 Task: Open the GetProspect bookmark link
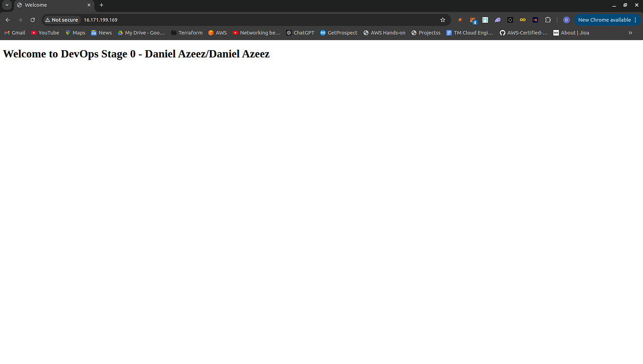point(339,33)
